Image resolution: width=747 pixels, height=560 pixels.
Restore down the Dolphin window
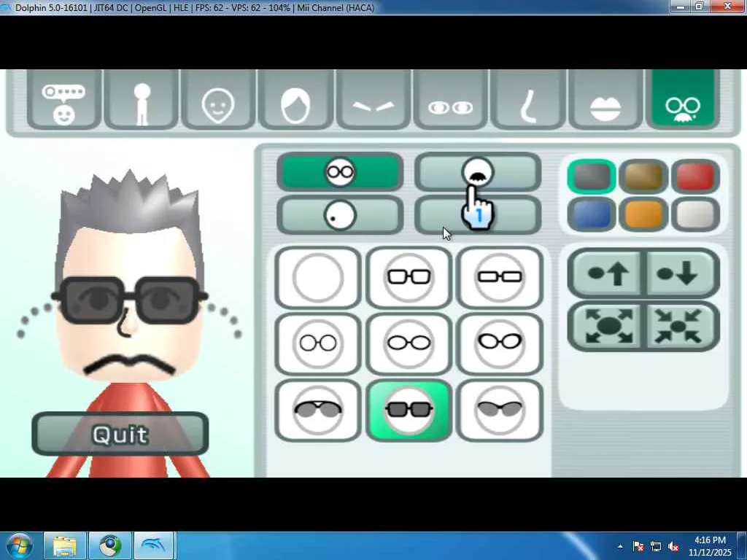tap(700, 6)
